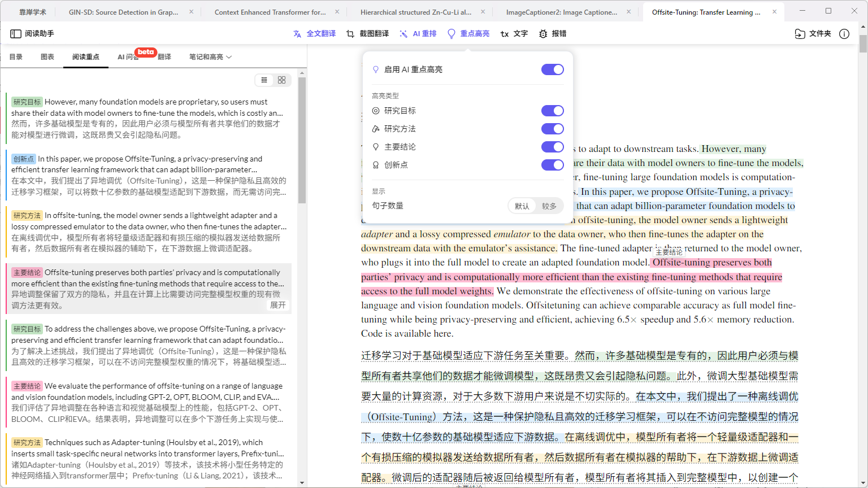Close the ImageCaptioner2 tab

coord(629,12)
